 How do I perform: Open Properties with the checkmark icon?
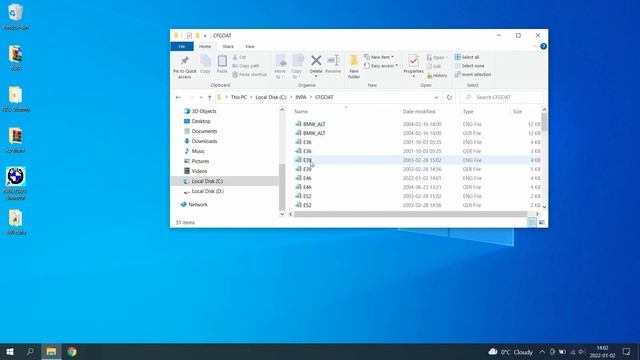(413, 61)
